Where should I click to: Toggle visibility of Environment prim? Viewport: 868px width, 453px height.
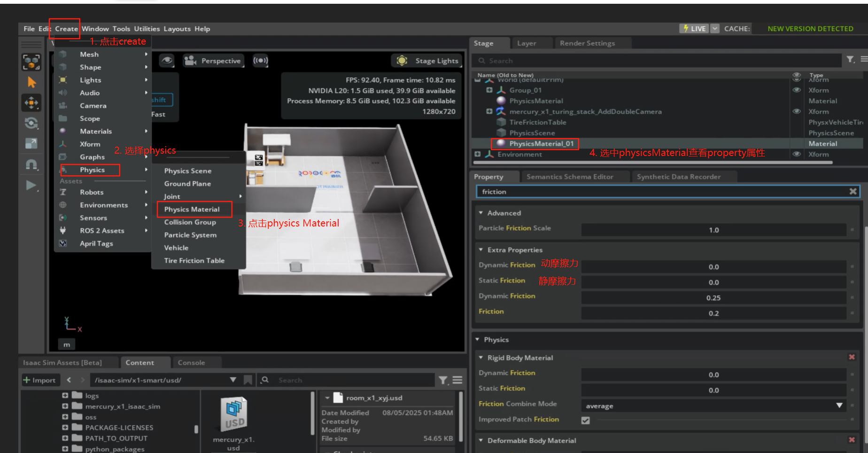click(797, 154)
